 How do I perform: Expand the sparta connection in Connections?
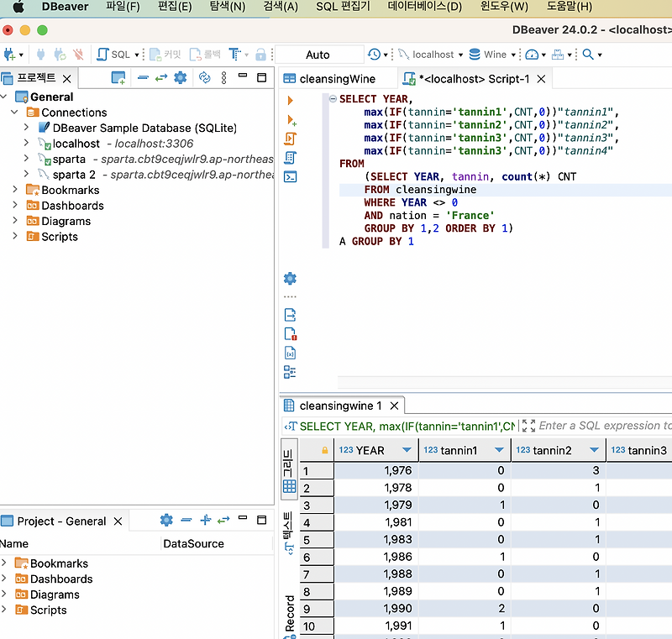click(x=26, y=158)
